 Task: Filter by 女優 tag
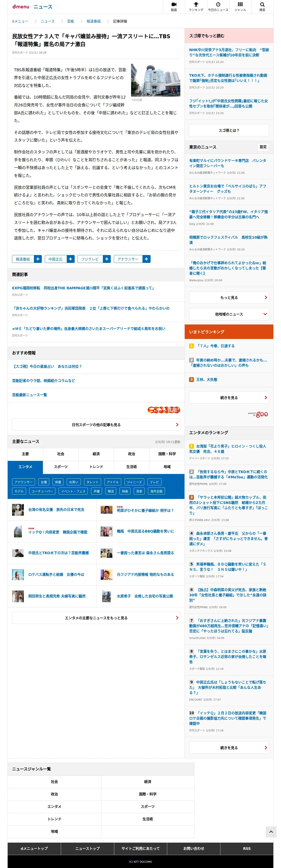point(44,482)
